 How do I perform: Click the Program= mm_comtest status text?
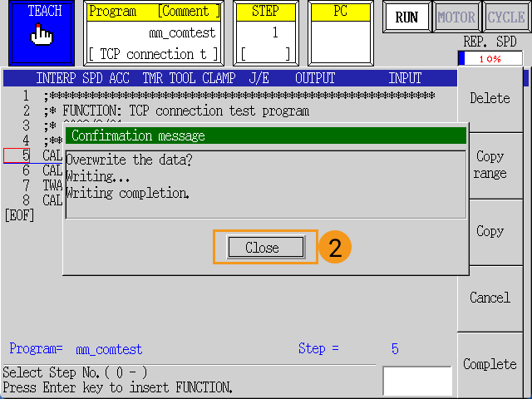coord(76,349)
